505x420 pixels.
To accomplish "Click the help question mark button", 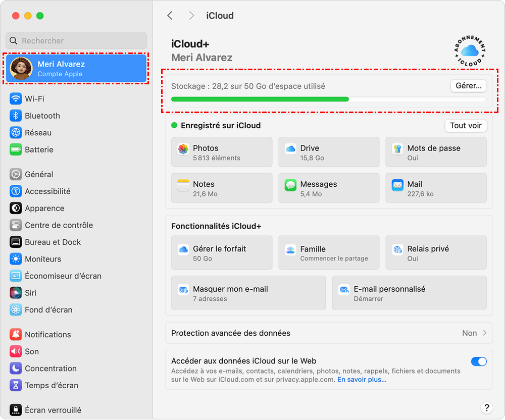I will (x=486, y=407).
